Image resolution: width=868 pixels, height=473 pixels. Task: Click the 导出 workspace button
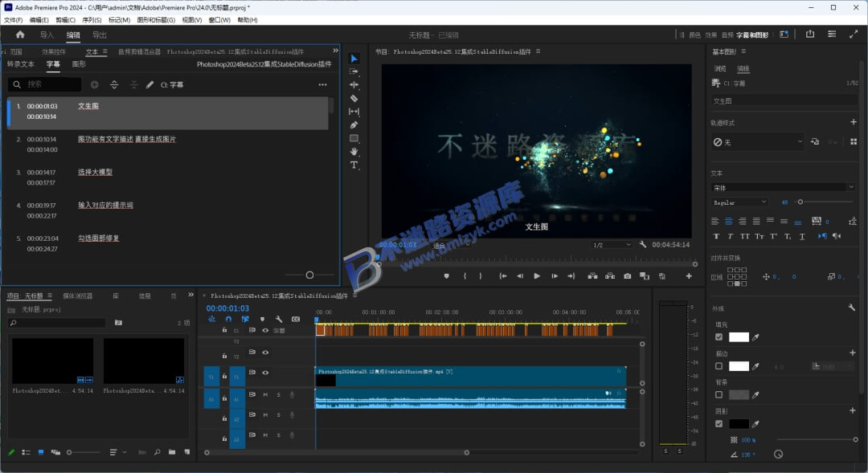(99, 35)
